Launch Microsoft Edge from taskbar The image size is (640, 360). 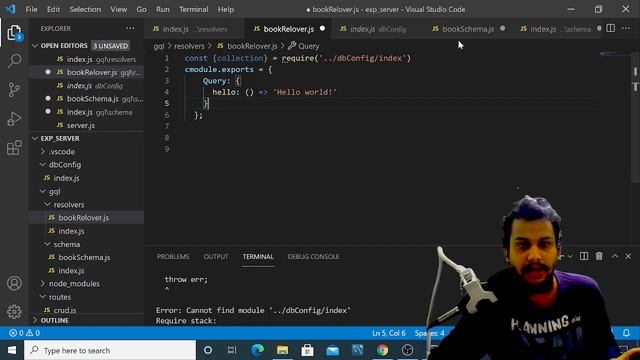(x=257, y=350)
